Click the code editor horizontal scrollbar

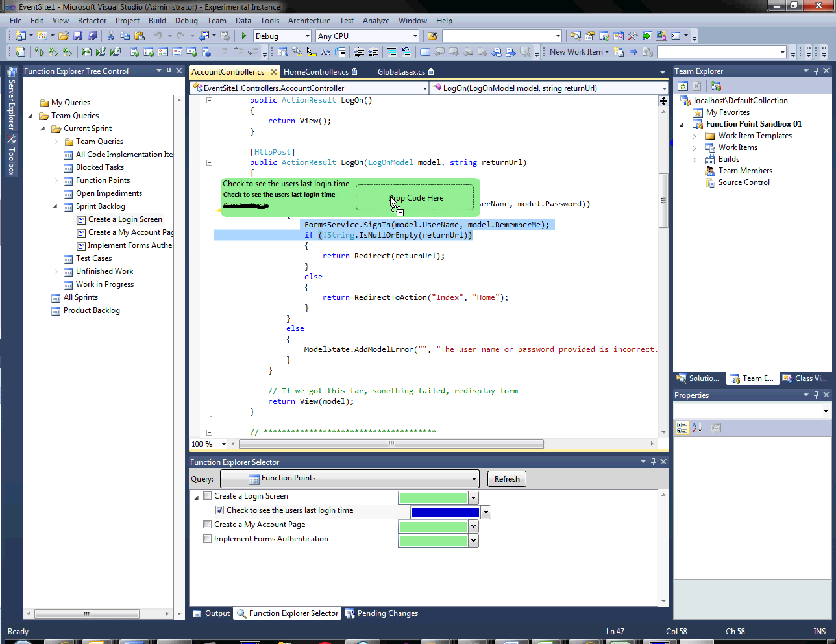point(391,444)
